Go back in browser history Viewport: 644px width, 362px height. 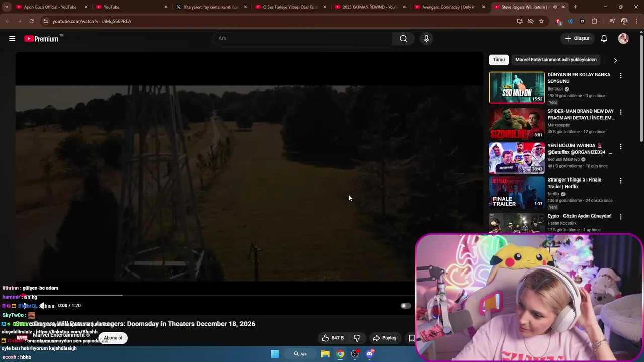click(x=7, y=21)
